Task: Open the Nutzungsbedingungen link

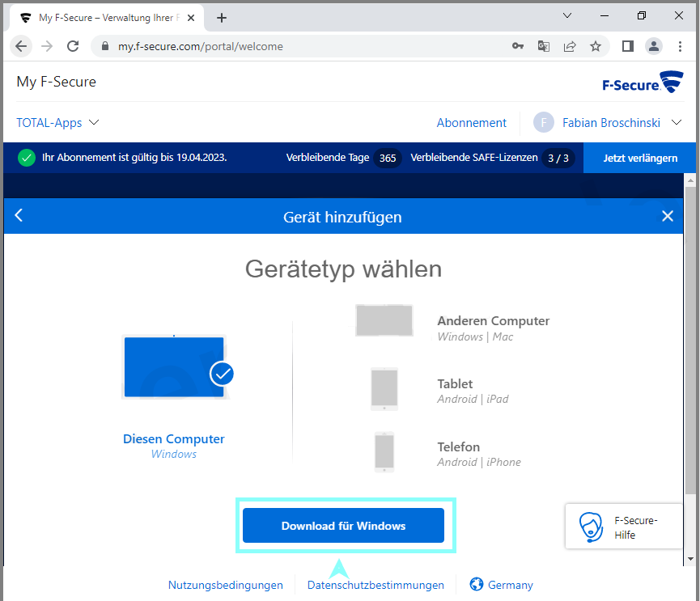Action: pyautogui.click(x=226, y=585)
